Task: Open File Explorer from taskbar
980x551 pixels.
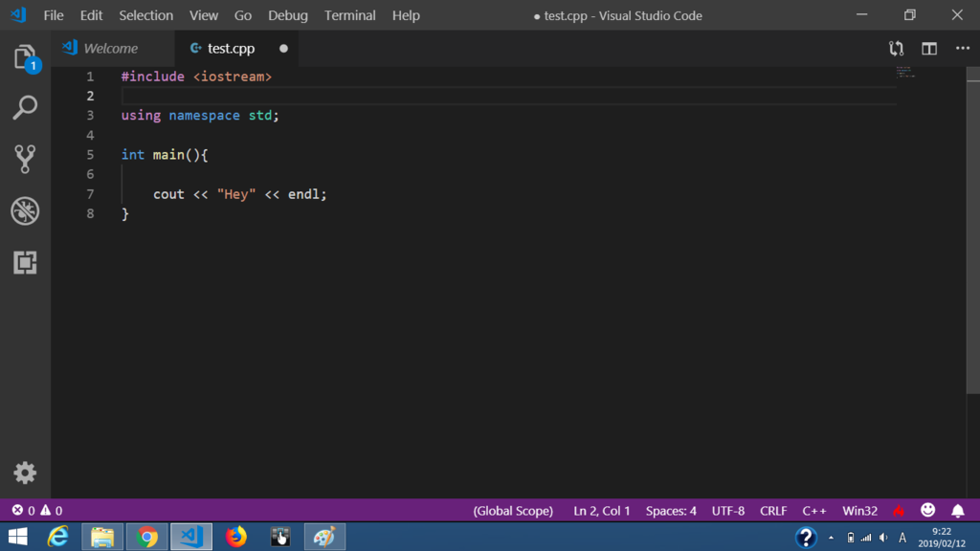Action: [102, 537]
